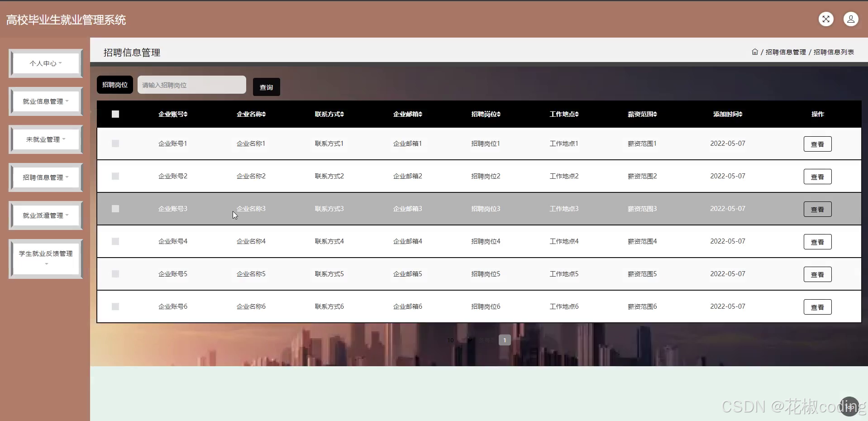Screen dimensions: 868x421
Task: Click the system title 高校毕业生就业管理系统
Action: 66,20
